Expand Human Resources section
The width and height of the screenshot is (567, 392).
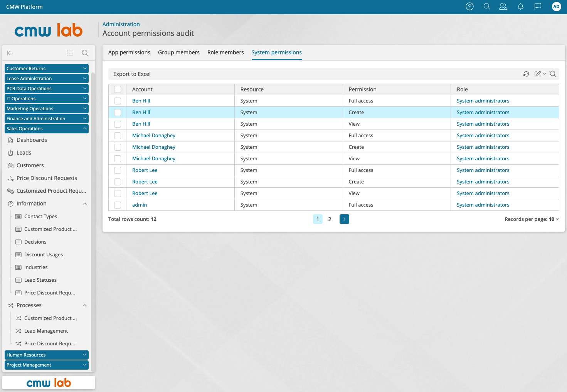[47, 355]
